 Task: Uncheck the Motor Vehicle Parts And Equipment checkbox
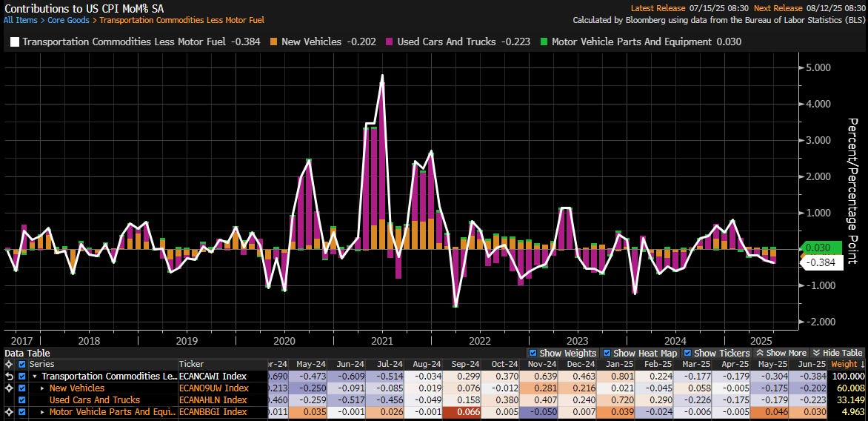[22, 411]
